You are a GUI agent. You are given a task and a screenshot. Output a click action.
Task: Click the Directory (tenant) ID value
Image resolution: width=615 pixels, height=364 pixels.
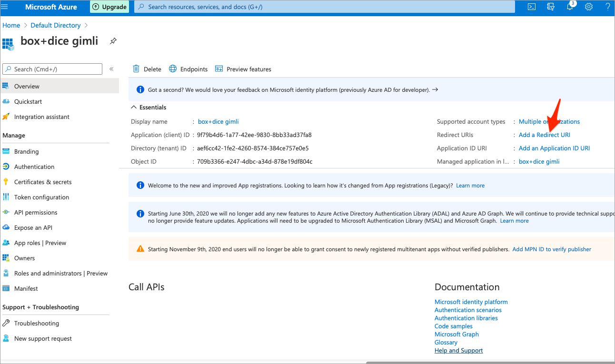(253, 148)
